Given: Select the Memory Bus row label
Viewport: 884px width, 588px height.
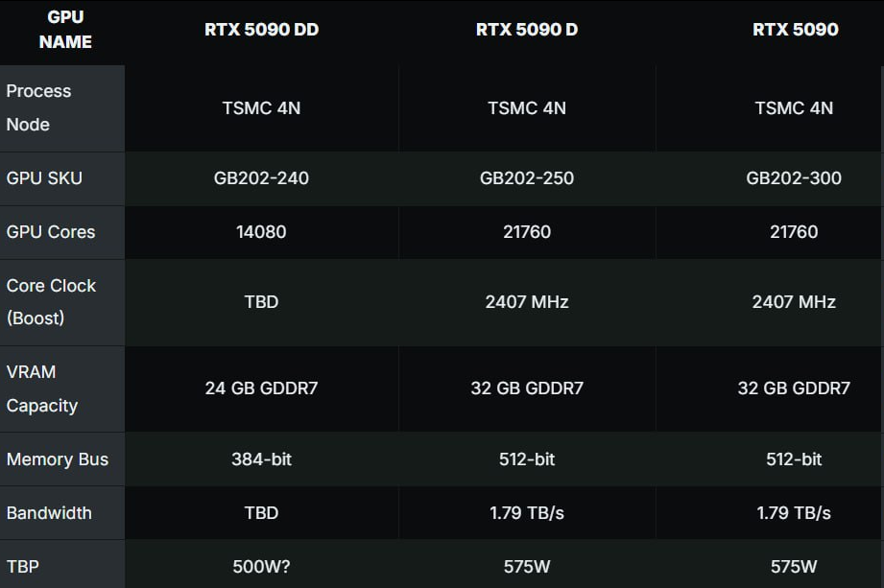Looking at the screenshot, I should 58,459.
